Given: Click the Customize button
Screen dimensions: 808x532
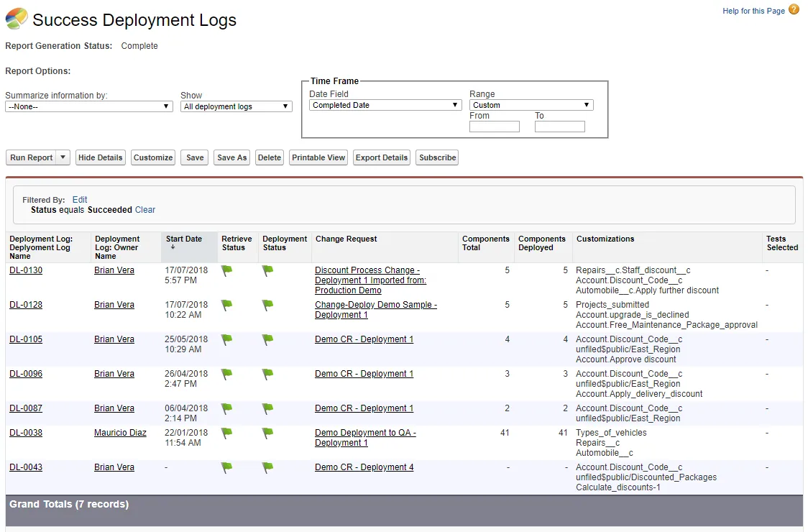Looking at the screenshot, I should 153,157.
